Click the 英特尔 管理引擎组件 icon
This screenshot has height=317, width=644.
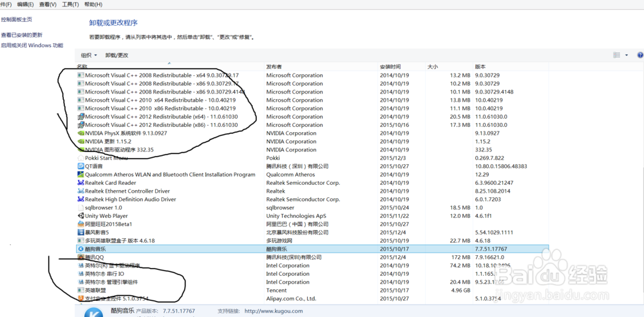pos(80,282)
